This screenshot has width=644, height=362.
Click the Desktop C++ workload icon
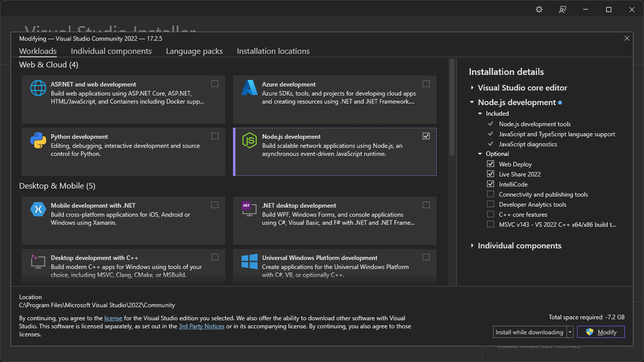[x=38, y=261]
